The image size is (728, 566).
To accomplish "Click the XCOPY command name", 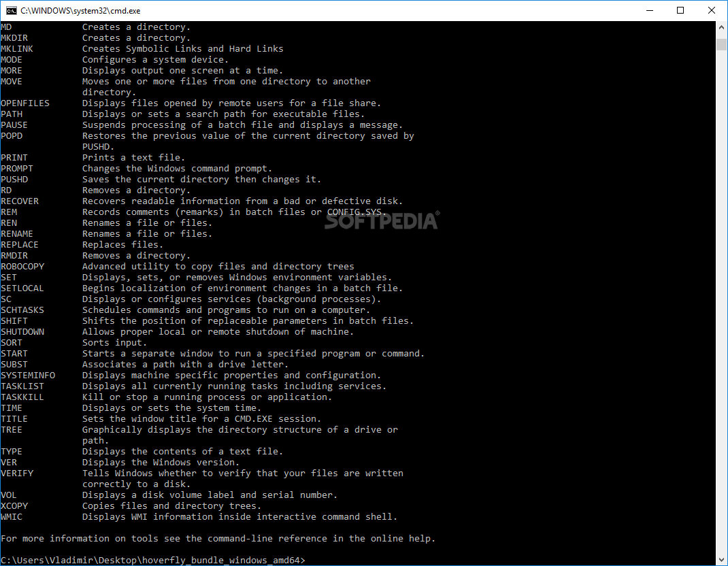I will (14, 506).
